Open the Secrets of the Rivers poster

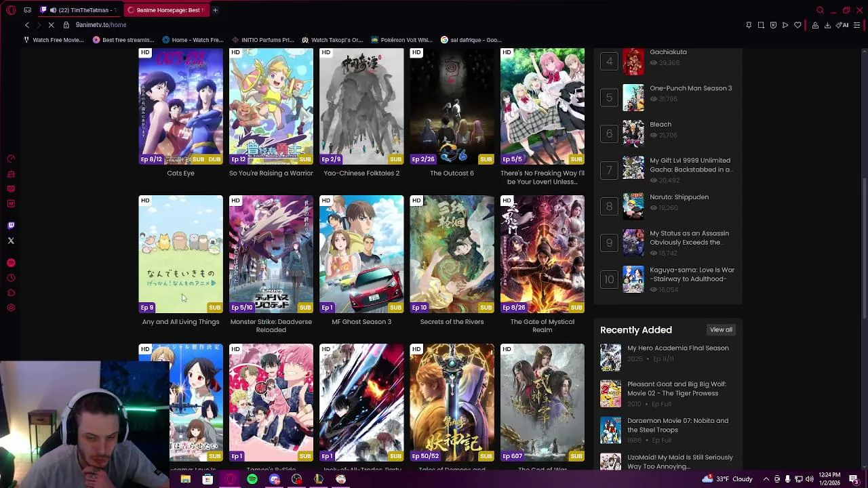[x=452, y=254]
